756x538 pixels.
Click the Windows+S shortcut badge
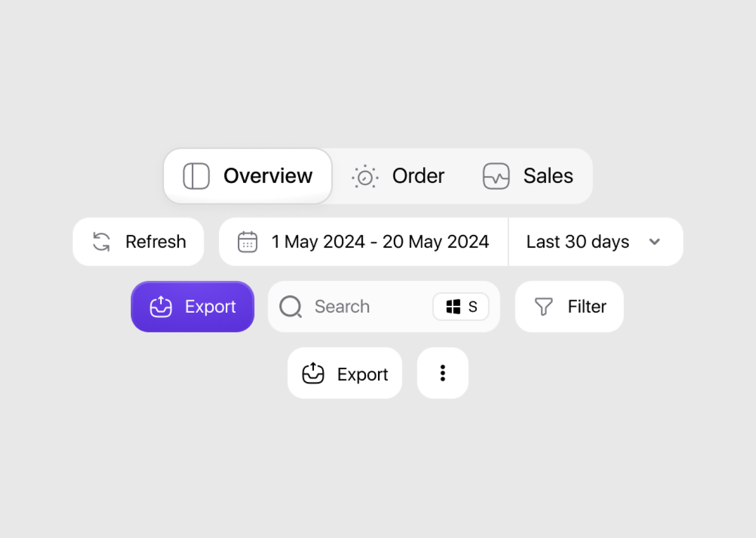(460, 307)
